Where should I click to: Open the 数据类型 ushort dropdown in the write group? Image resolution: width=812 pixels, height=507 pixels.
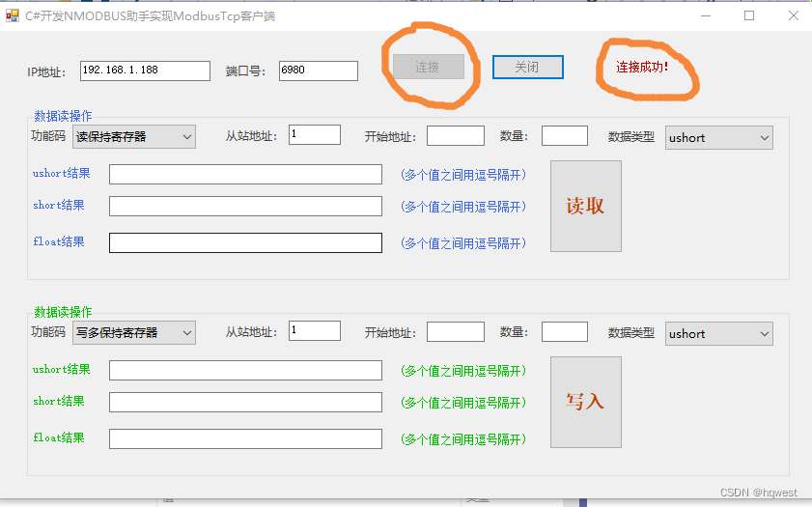coord(718,334)
